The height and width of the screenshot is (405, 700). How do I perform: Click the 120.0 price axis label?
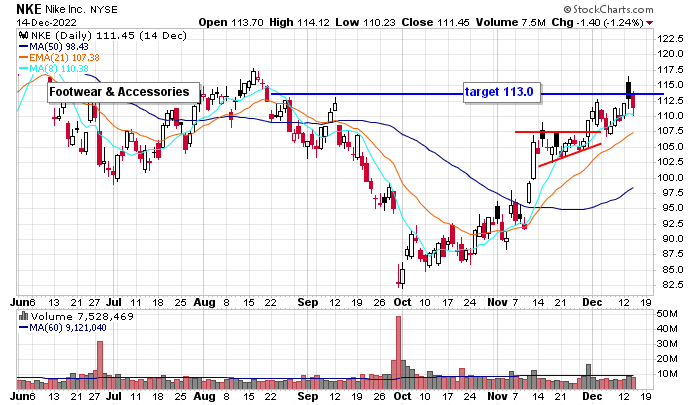click(x=670, y=54)
